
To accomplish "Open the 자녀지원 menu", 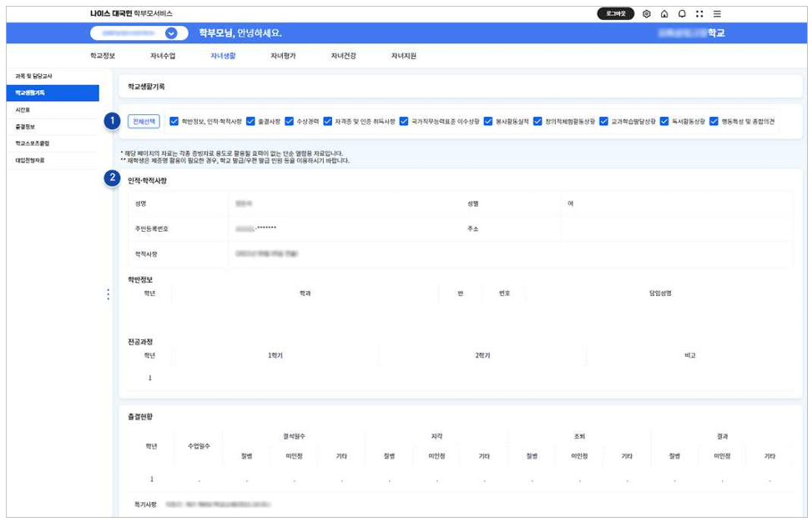I will click(403, 56).
